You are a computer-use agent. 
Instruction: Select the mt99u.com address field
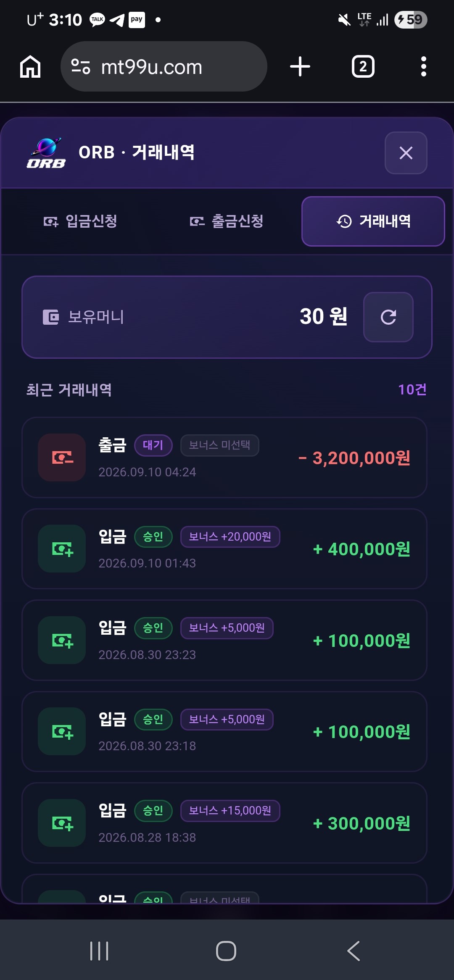pyautogui.click(x=164, y=67)
